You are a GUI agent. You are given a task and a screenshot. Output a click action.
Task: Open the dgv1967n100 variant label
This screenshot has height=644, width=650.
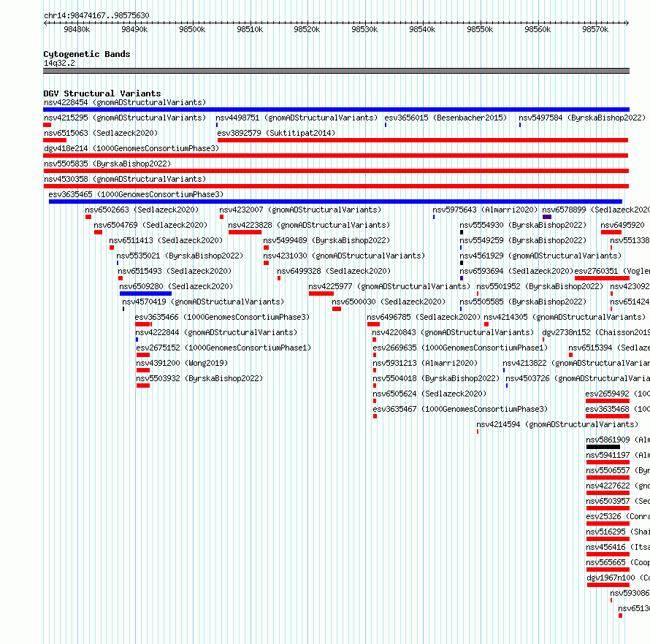[x=618, y=578]
